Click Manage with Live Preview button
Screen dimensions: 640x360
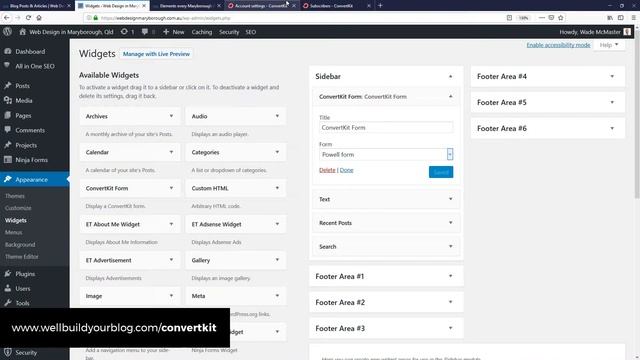(x=156, y=54)
